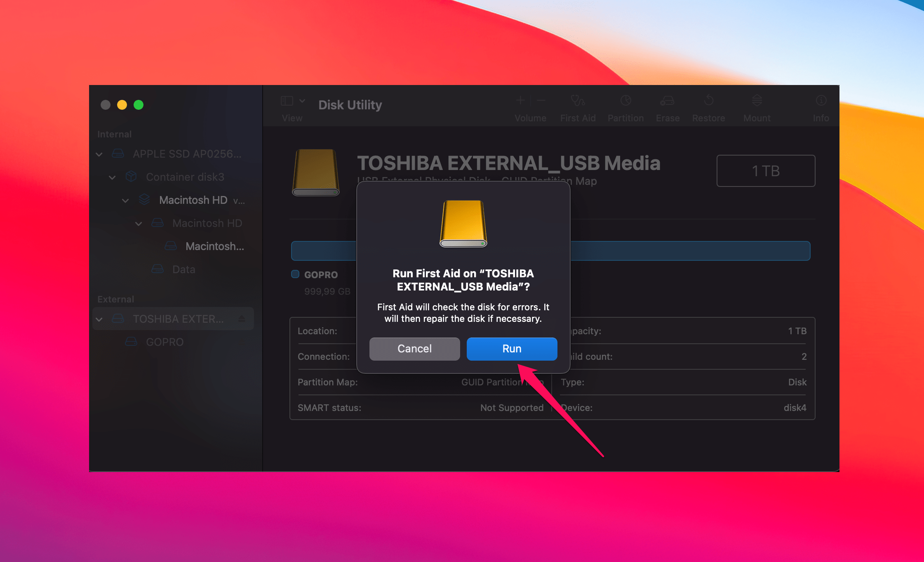Click the SMART status Not Supported value

click(x=512, y=408)
